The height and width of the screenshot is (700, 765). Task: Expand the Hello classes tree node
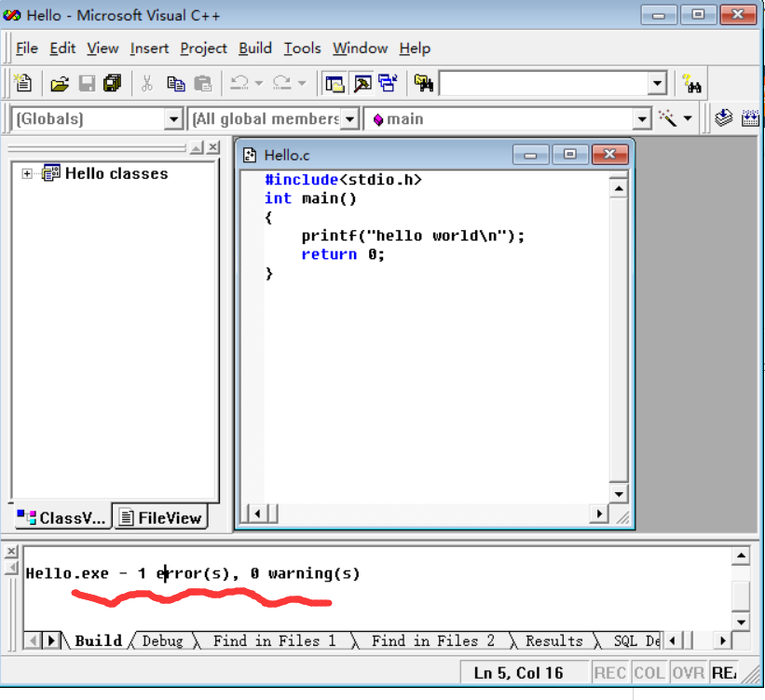pos(27,173)
